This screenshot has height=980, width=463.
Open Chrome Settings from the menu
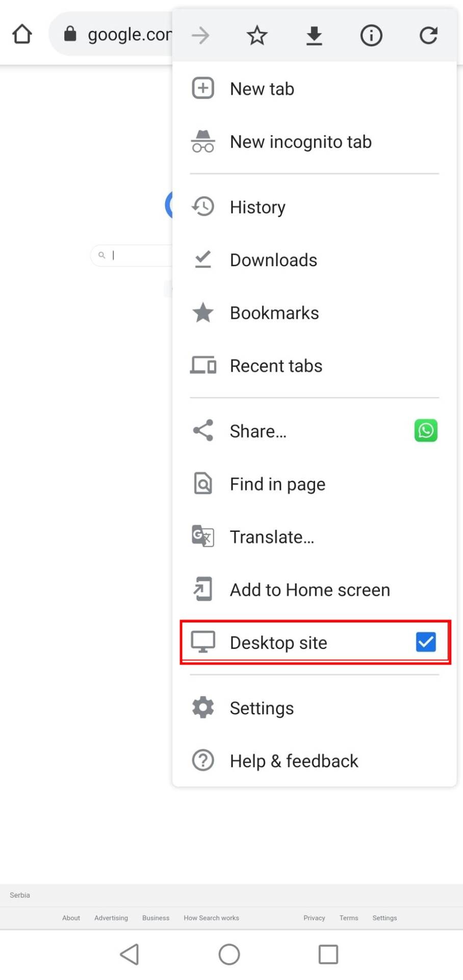[x=262, y=708]
